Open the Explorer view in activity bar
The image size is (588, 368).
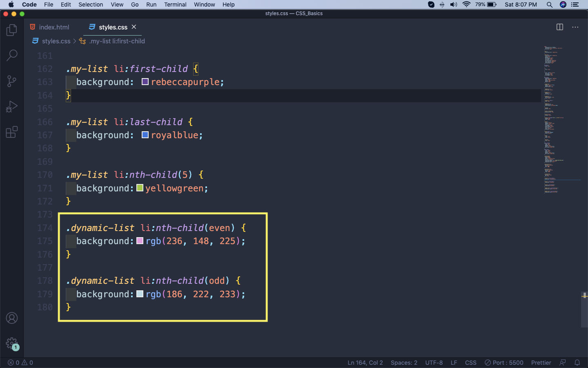coord(12,30)
